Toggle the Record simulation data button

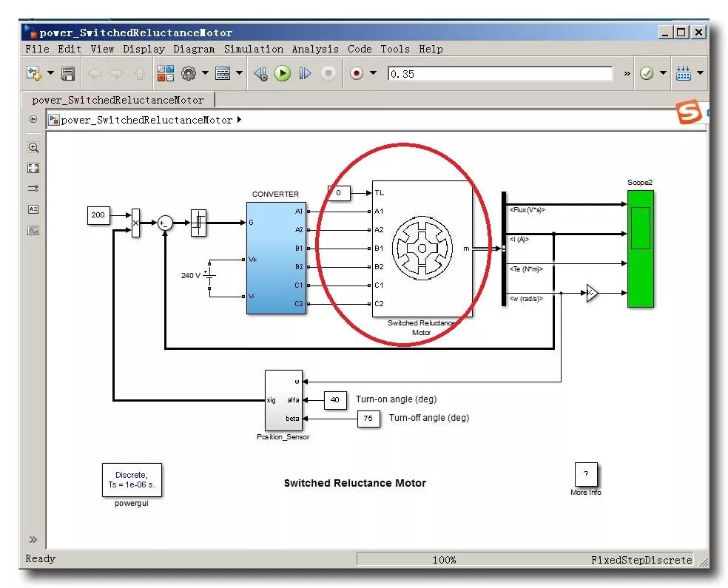(357, 73)
